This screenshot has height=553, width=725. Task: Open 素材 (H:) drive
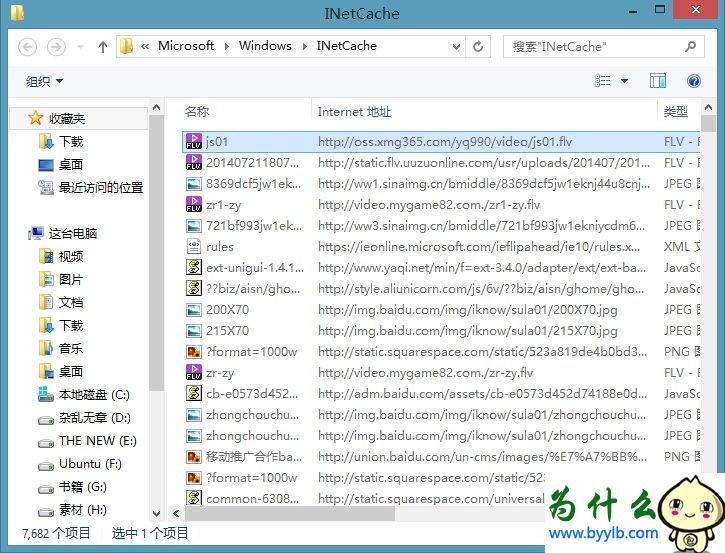83,510
